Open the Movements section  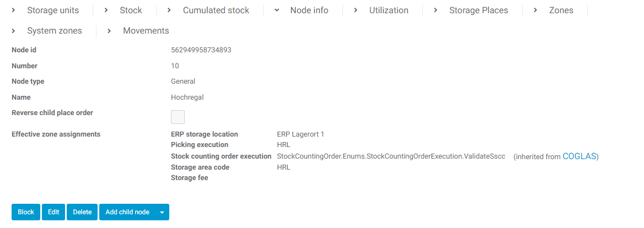point(146,31)
